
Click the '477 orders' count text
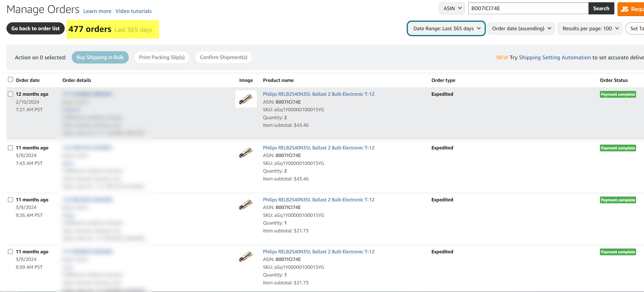[90, 29]
